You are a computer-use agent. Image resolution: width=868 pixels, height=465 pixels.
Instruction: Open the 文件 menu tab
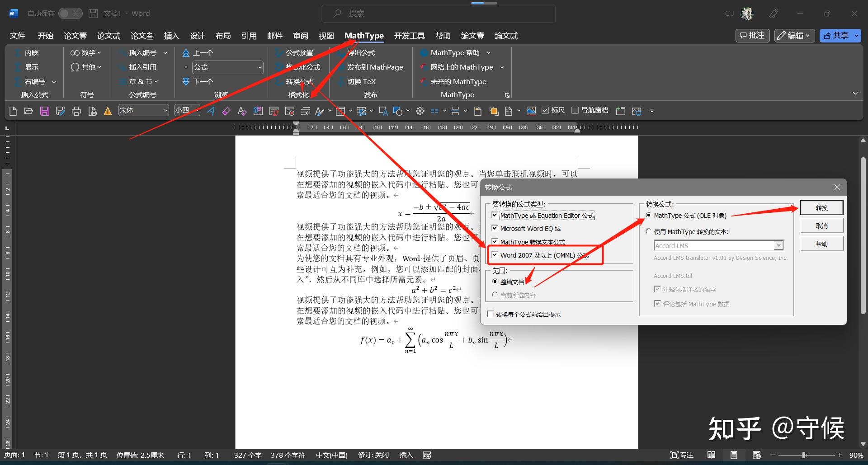[x=18, y=36]
